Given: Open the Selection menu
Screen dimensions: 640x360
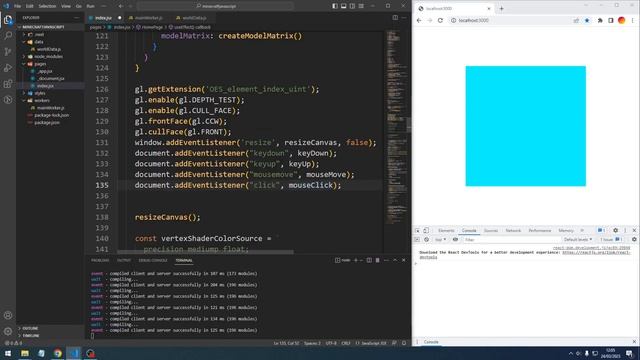Looking at the screenshot, I should click(47, 6).
